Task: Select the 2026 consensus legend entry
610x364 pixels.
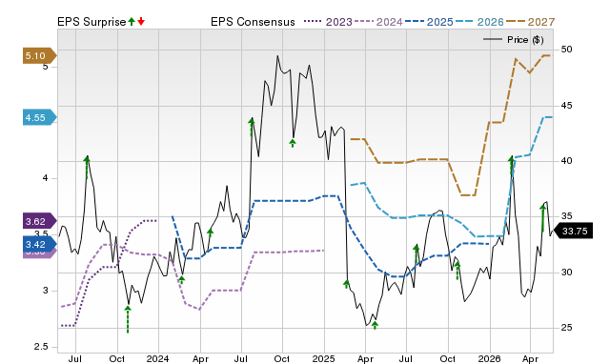Action: tap(479, 22)
